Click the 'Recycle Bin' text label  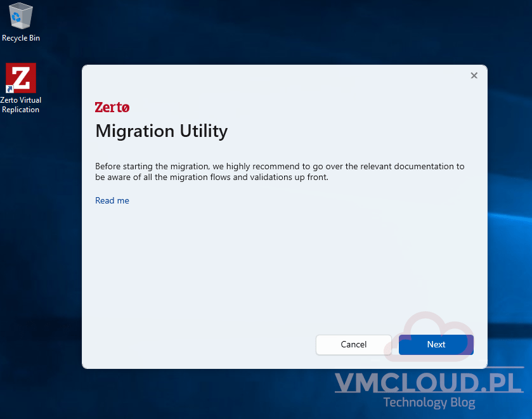pyautogui.click(x=21, y=38)
